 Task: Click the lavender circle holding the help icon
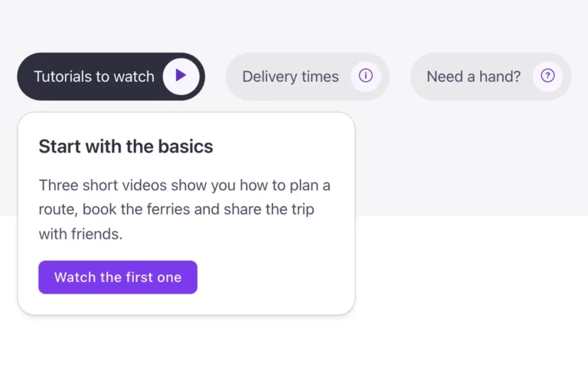[x=547, y=76]
